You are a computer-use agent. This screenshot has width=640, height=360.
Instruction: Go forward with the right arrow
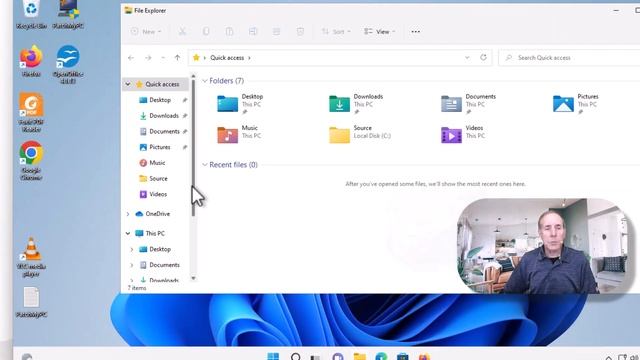point(148,58)
